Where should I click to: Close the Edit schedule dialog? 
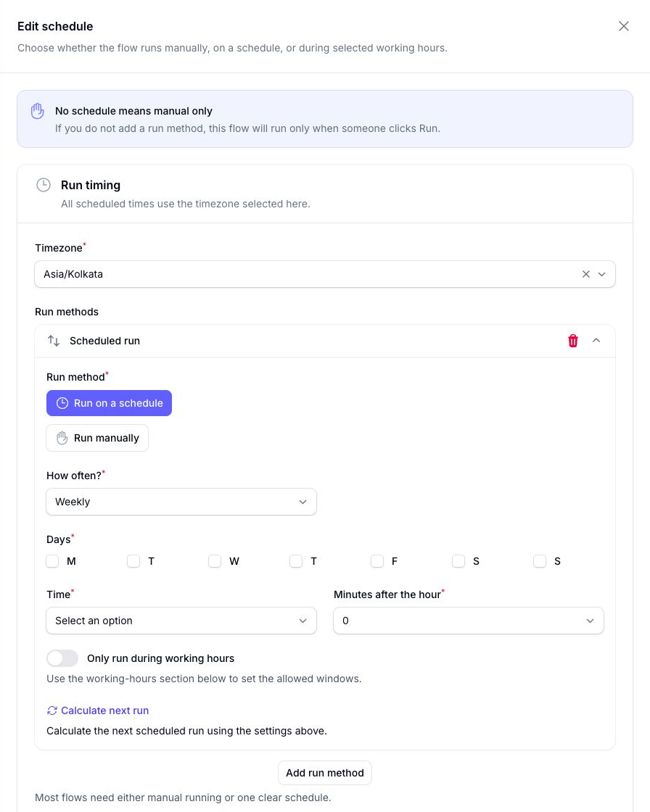pyautogui.click(x=624, y=26)
